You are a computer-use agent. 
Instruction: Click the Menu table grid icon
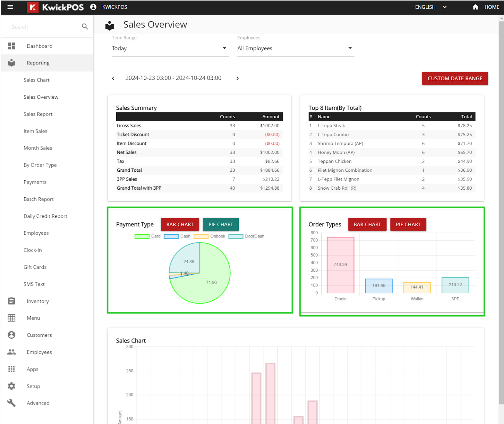click(x=12, y=318)
